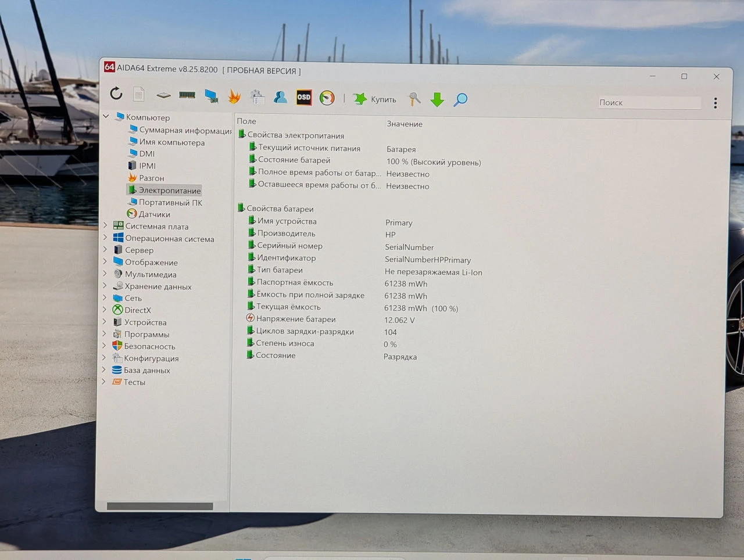Expand the Тесты node arrow
The height and width of the screenshot is (560, 744).
[104, 381]
